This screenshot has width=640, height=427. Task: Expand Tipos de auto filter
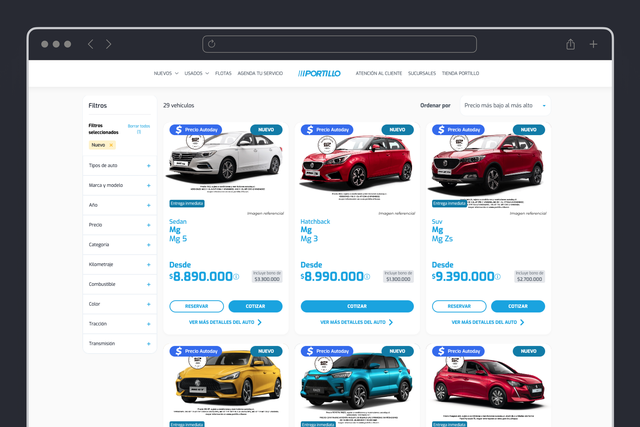(x=120, y=165)
